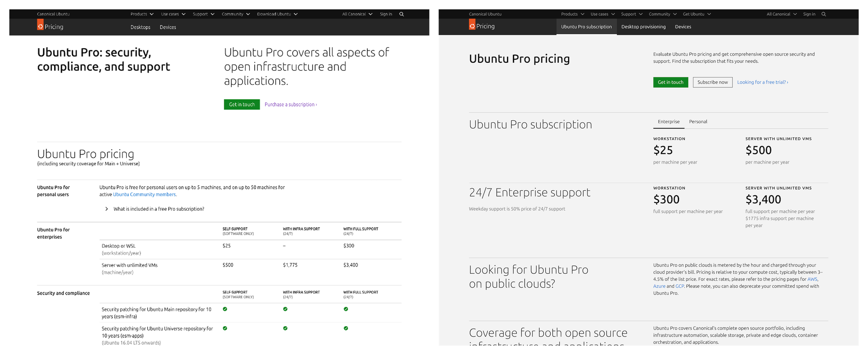Viewport: 868px width, 355px height.
Task: Open the Get Ubuntu dropdown menu
Action: pyautogui.click(x=697, y=14)
